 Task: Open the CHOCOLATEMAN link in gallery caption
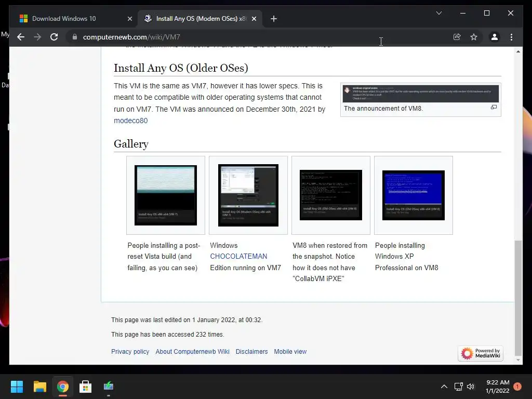coord(238,256)
